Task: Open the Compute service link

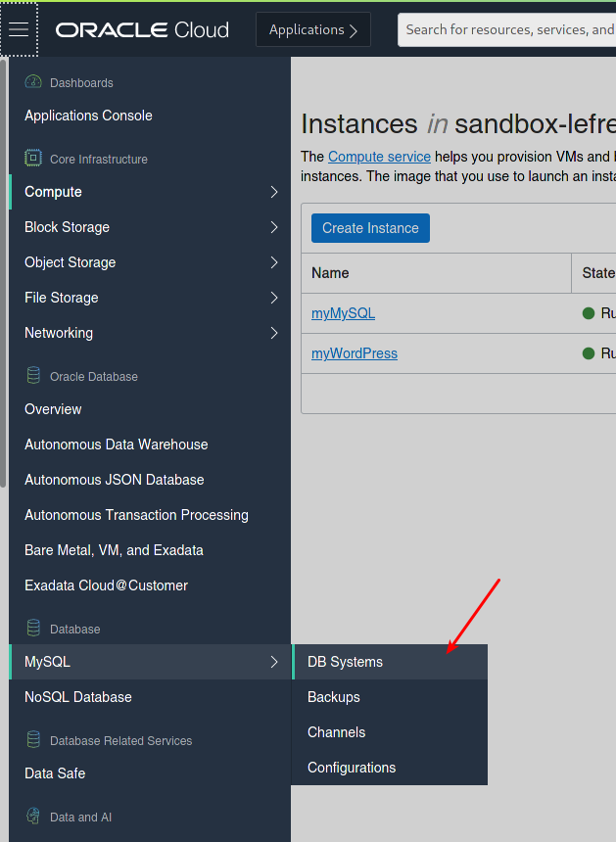Action: click(379, 157)
